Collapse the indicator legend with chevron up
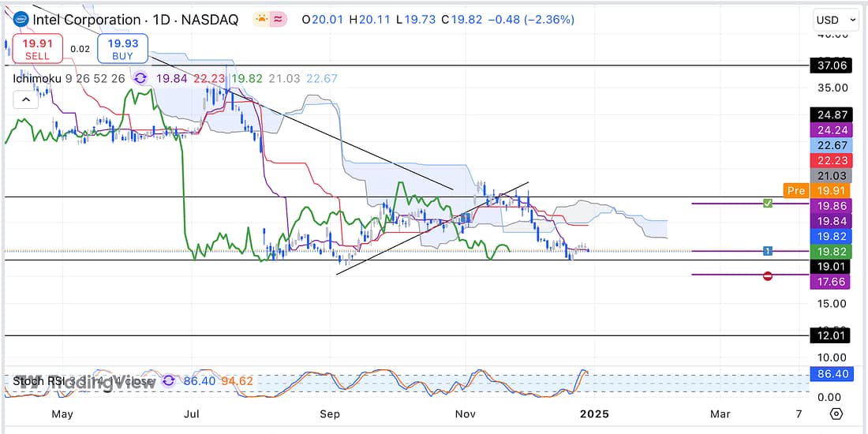The image size is (868, 434). click(25, 99)
